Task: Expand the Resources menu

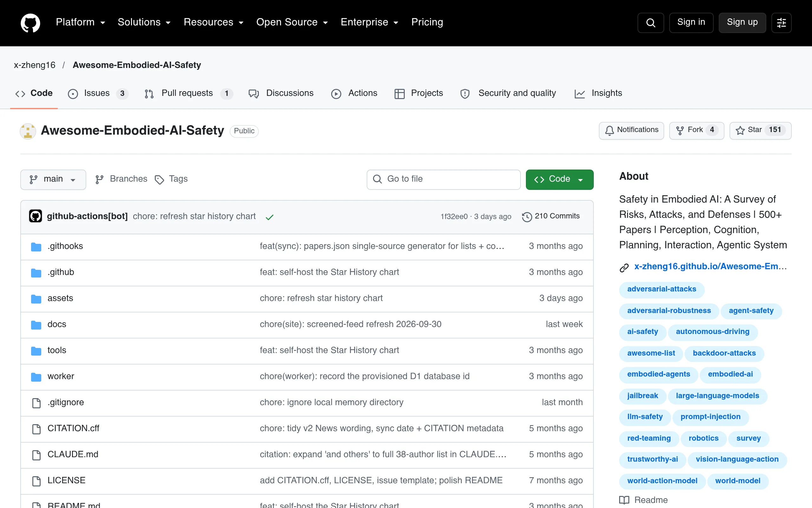Action: tap(213, 22)
